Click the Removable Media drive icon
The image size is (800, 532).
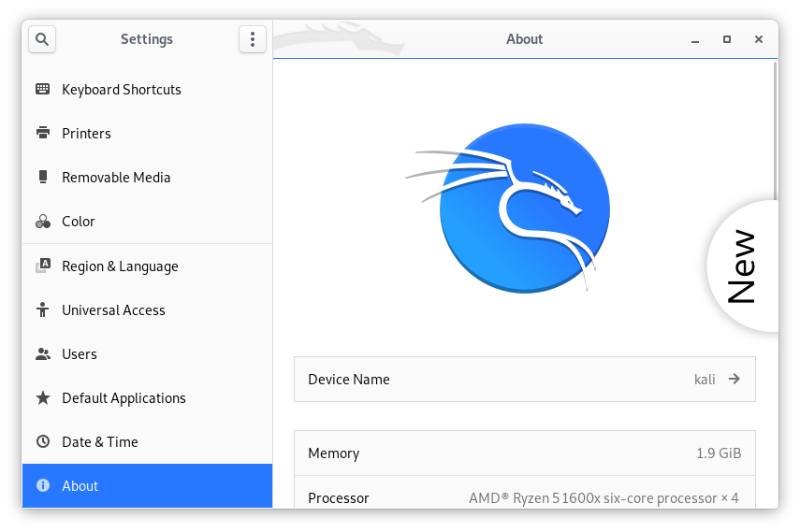43,177
